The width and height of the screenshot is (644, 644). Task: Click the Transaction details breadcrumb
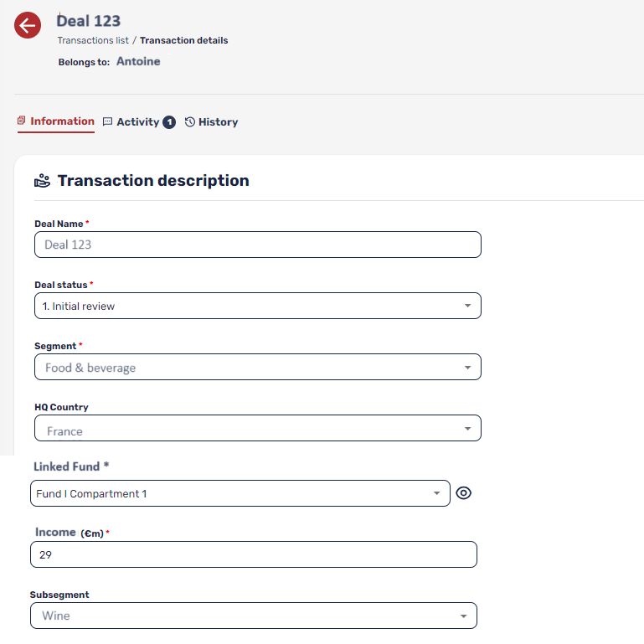point(183,40)
